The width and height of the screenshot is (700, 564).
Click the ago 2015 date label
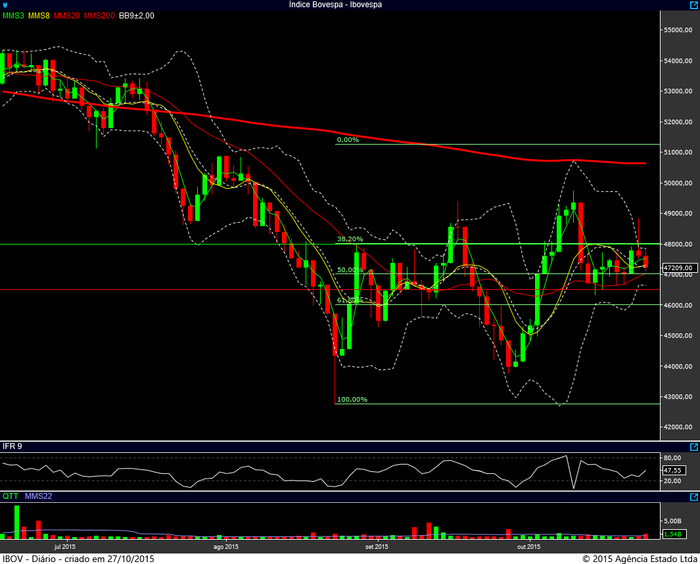[226, 547]
